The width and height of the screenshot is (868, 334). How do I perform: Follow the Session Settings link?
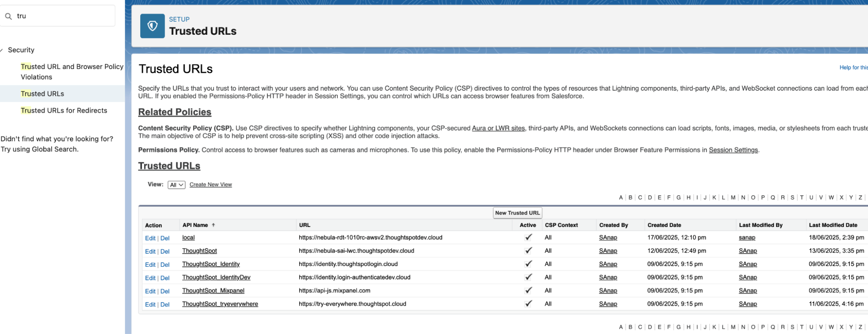tap(733, 150)
